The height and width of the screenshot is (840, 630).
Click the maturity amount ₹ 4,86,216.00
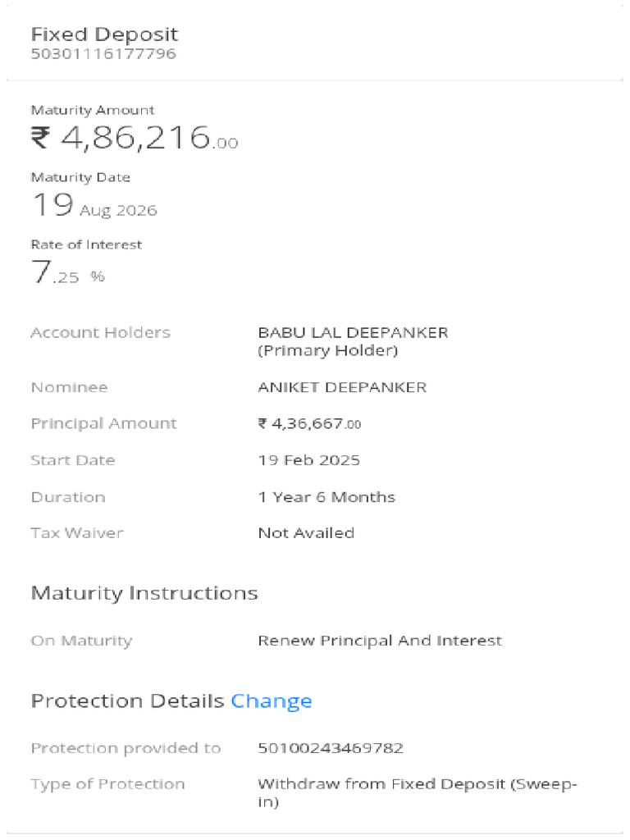click(135, 138)
